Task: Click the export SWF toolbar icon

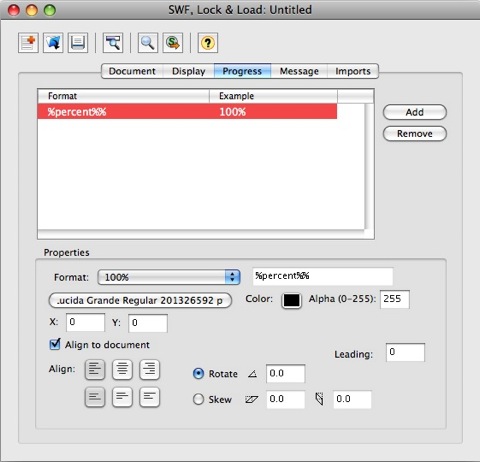Action: (x=173, y=43)
